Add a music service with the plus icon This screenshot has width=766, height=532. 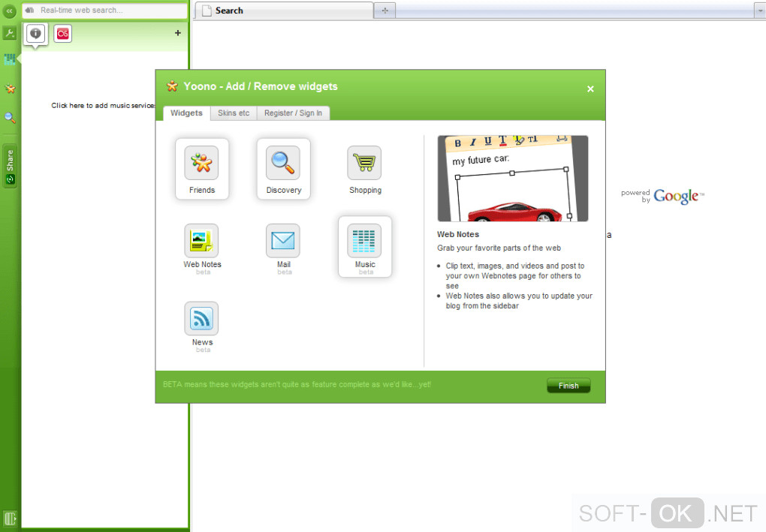178,33
